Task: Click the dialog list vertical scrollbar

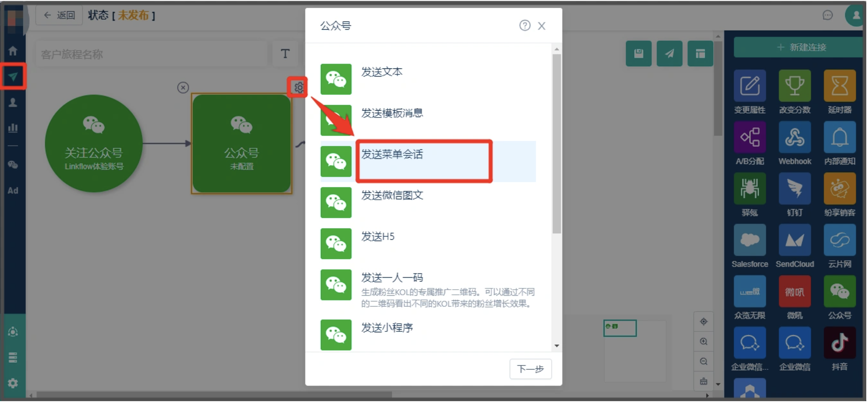Action: click(557, 144)
